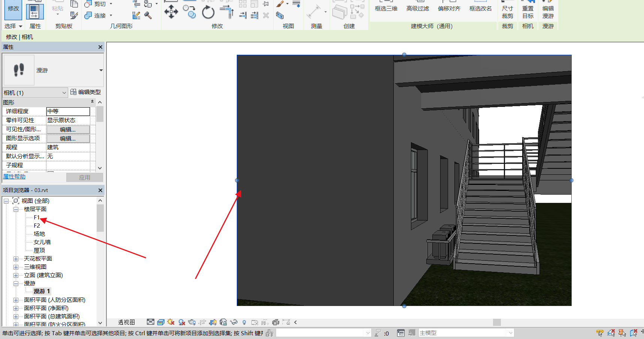Open the 属性帮助 link
This screenshot has width=644, height=339.
click(x=14, y=177)
